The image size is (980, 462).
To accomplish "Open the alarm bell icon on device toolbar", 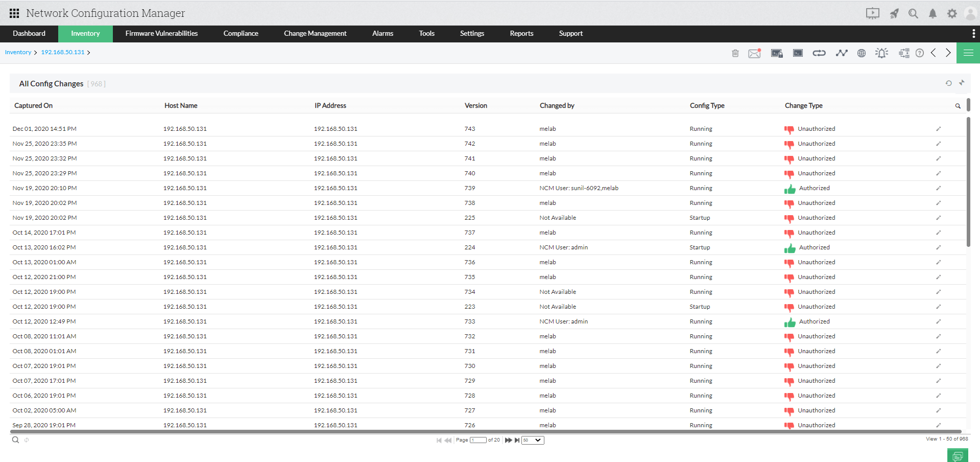I will (881, 53).
